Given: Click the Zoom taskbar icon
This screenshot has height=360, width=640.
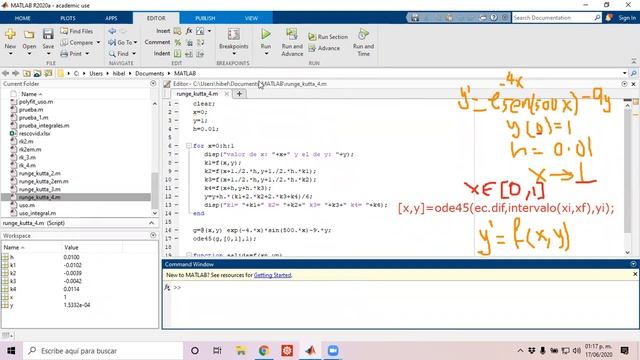Looking at the screenshot, I should pyautogui.click(x=333, y=351).
